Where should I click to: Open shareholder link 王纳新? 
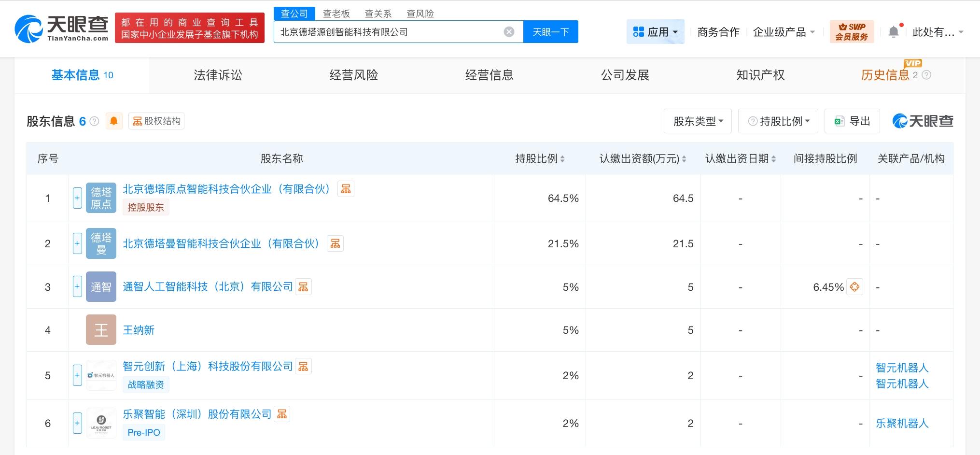point(139,330)
